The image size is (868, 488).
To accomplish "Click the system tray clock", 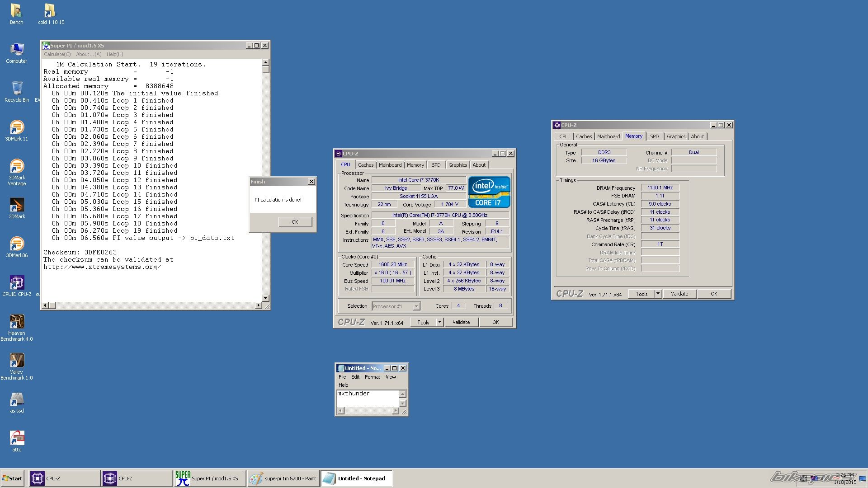I will (845, 479).
